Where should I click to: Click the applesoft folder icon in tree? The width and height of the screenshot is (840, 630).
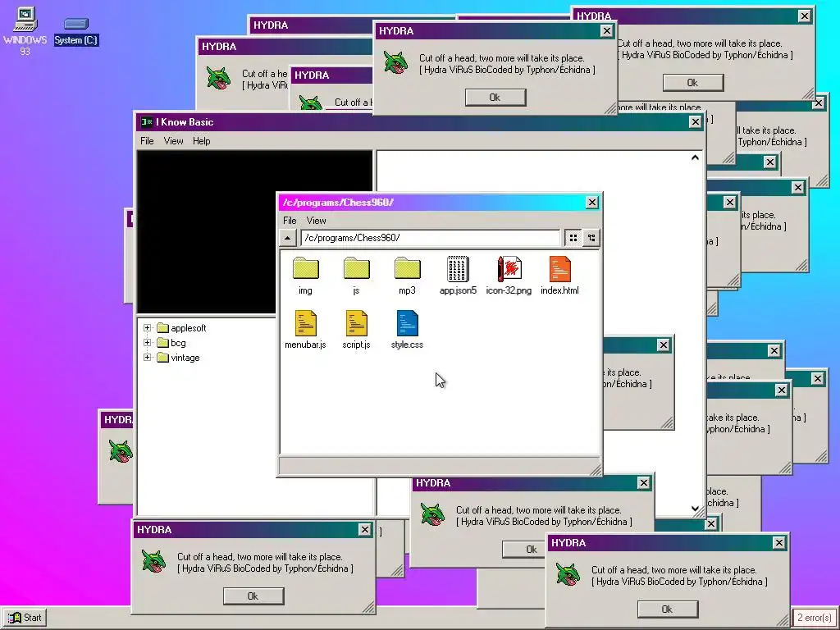pyautogui.click(x=163, y=328)
